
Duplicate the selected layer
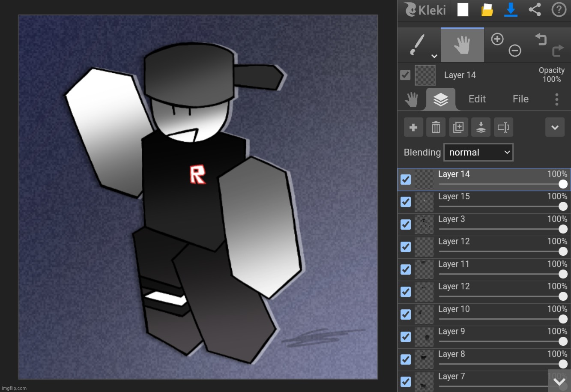point(458,127)
